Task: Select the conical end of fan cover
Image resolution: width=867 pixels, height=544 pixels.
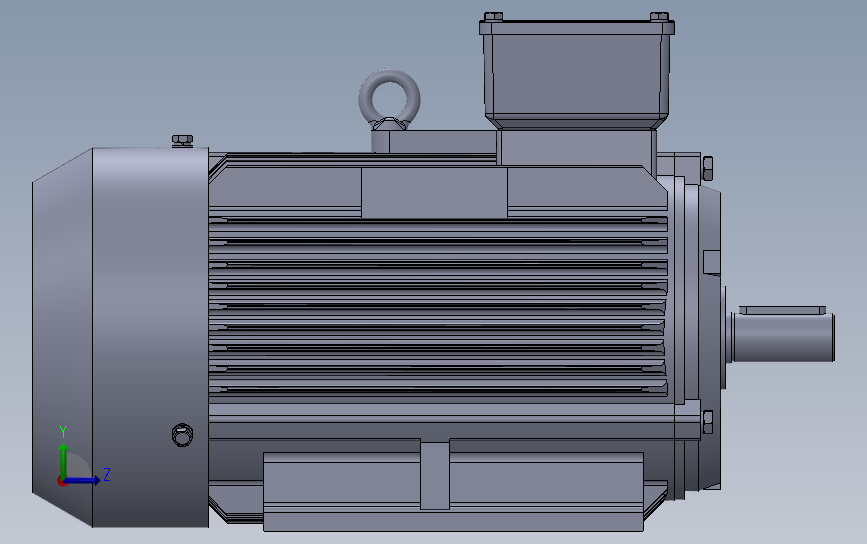Action: (x=62, y=337)
